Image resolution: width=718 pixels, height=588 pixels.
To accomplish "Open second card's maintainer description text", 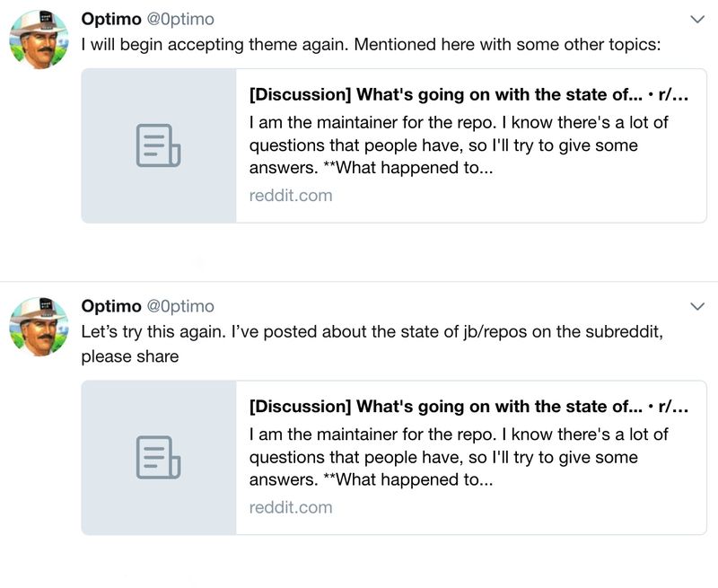I will click(459, 457).
